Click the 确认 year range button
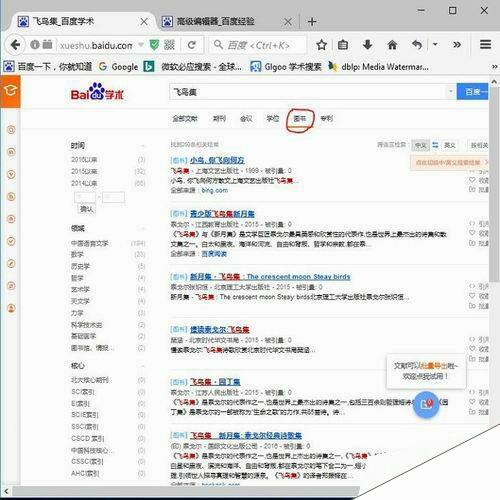Screen dimensions: 500x500 pos(86,209)
